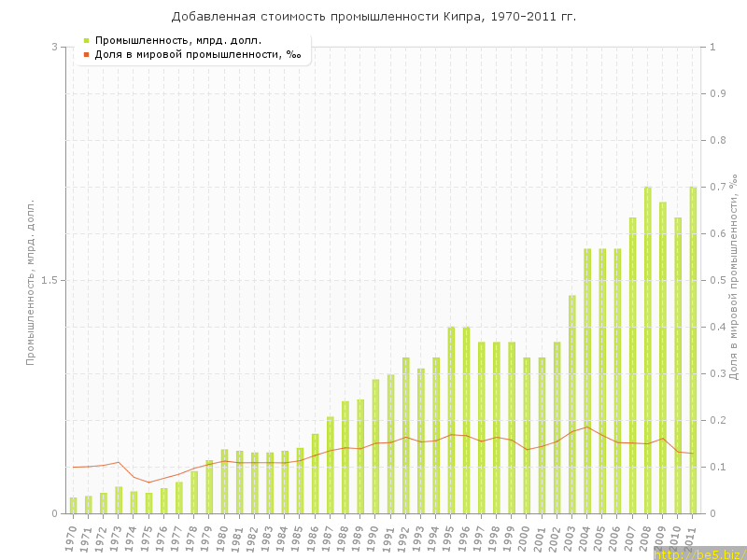This screenshot has height=560, width=747.
Task: Click the left axis title 'Промышленность, млрд. долл.'
Action: (30, 280)
